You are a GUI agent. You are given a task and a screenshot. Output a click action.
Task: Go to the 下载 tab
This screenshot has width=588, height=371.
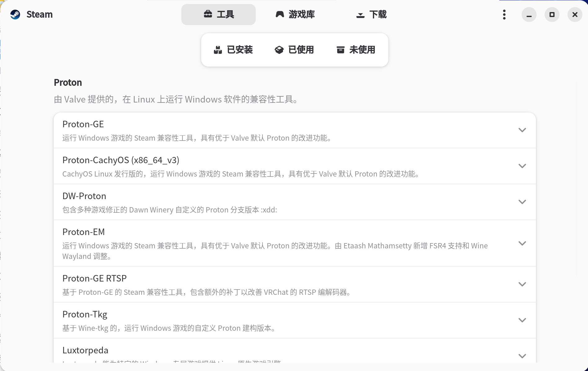click(x=371, y=15)
